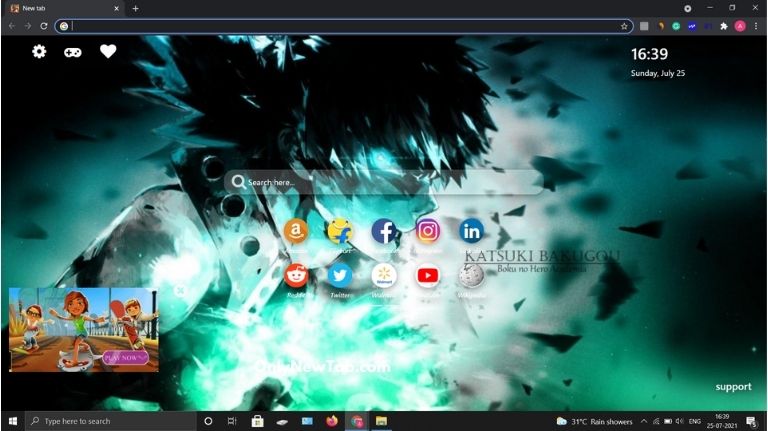
Task: Open the weather '31°C Rain showers' widget
Action: pos(595,421)
